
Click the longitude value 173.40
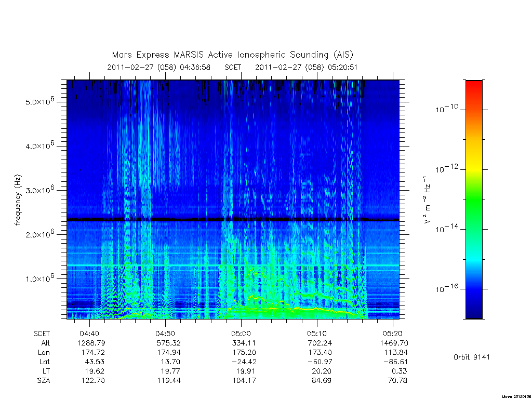click(320, 352)
